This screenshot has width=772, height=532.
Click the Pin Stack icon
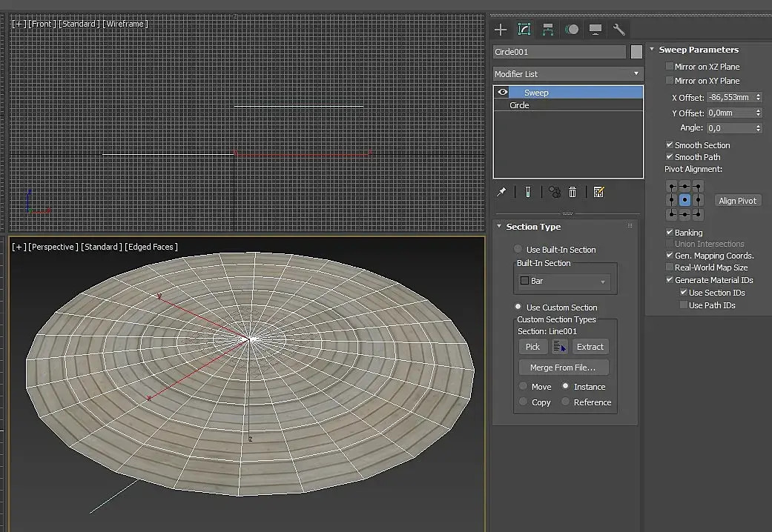click(501, 192)
